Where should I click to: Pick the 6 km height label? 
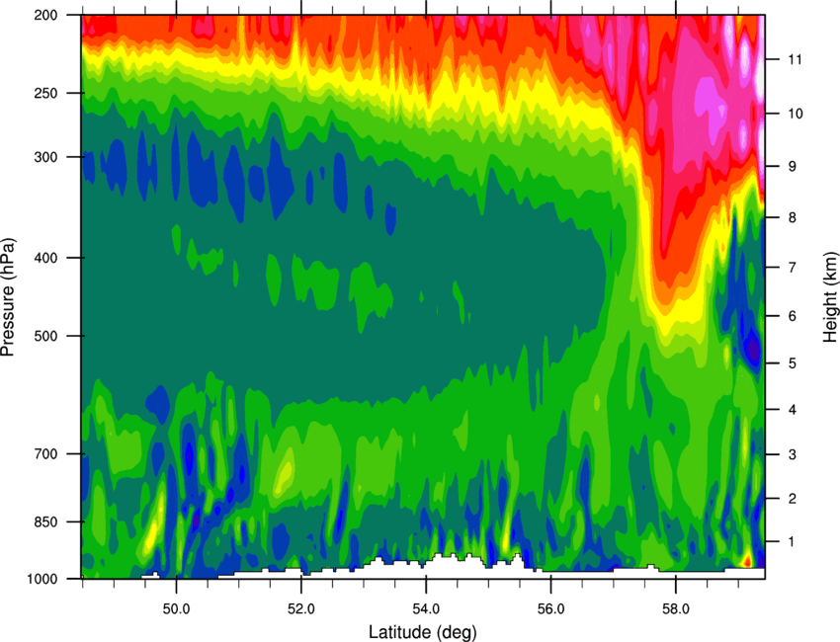click(x=792, y=316)
